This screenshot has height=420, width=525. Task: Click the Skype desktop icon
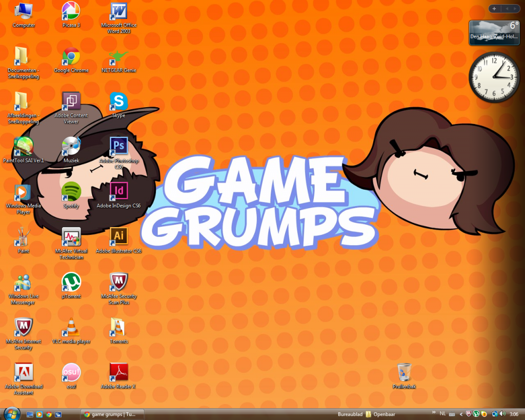click(x=118, y=102)
